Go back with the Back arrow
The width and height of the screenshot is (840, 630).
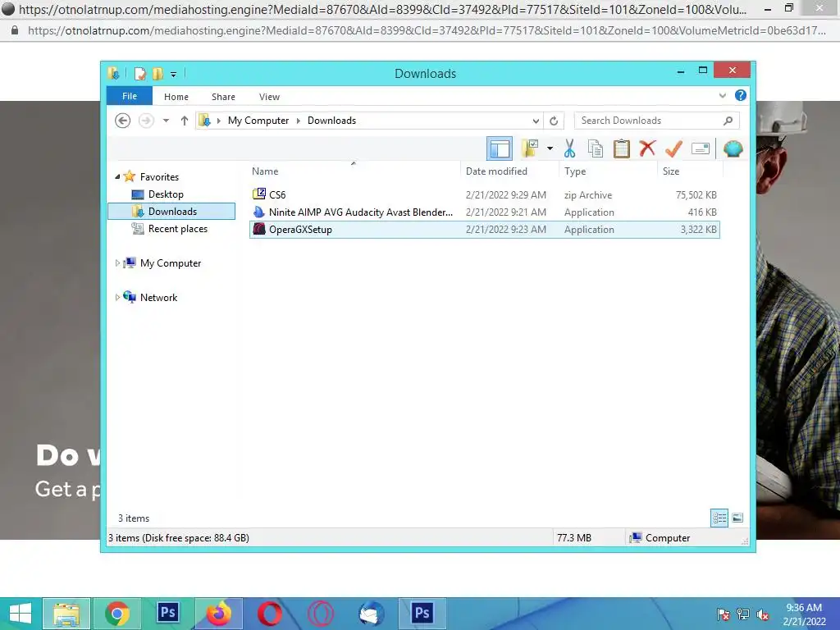coord(123,121)
